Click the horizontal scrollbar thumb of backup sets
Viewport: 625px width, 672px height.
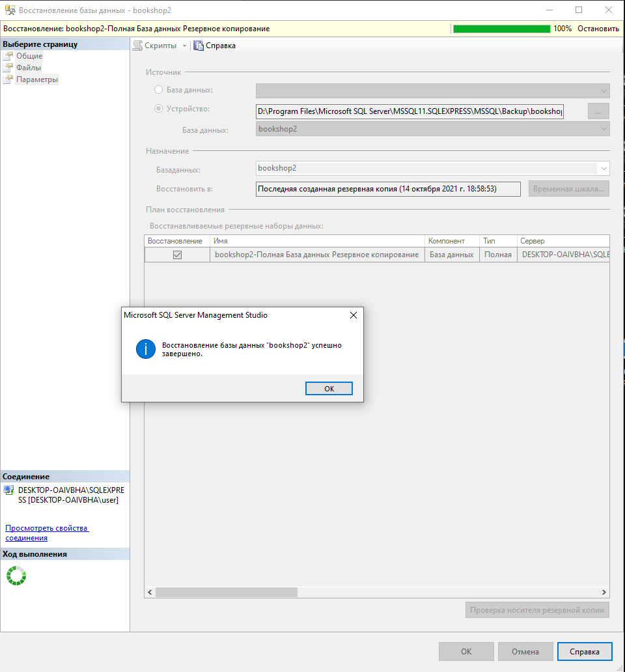pyautogui.click(x=226, y=593)
